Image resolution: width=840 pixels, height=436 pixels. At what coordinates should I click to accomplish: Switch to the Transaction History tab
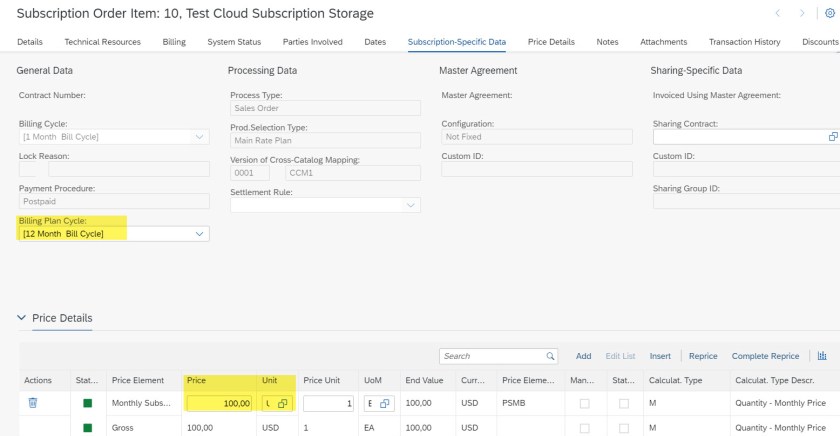pos(744,41)
